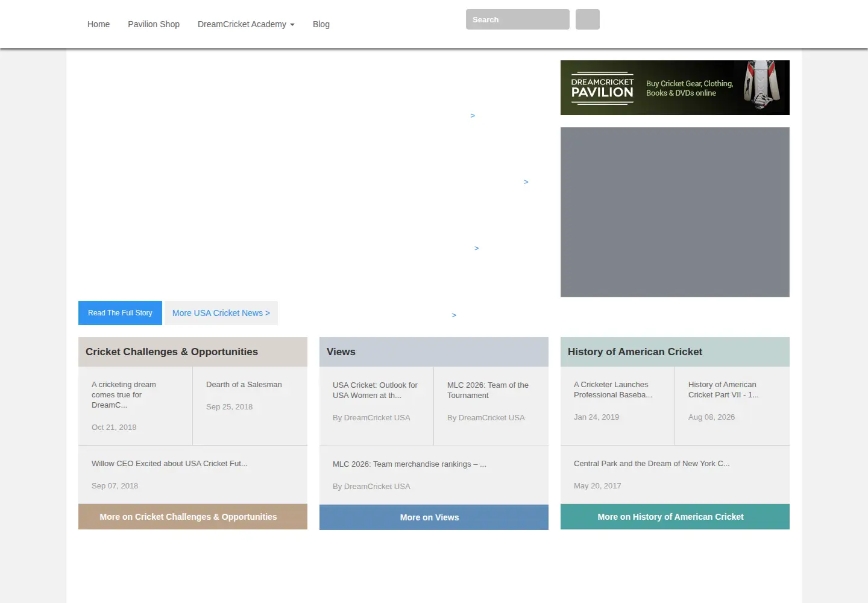The width and height of the screenshot is (868, 603).
Task: Open 'Willow CEO Excited about USA Cricket' article
Action: pos(169,463)
